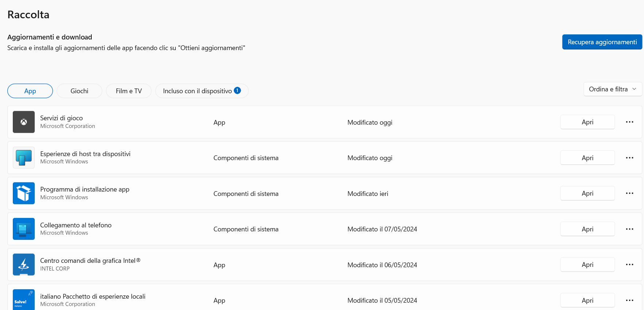Screen dimensions: 644x310
Task: Open Collegamento al telefono with Apri
Action: click(x=587, y=229)
